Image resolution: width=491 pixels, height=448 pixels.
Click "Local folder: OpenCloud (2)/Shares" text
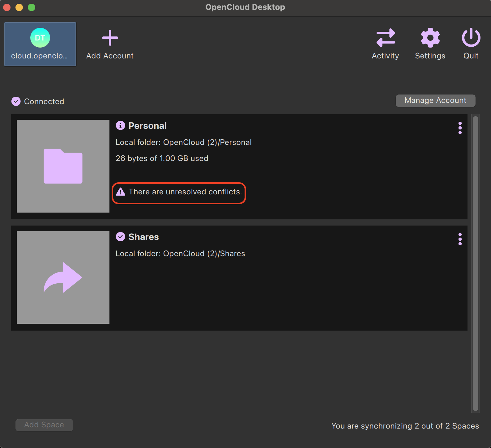(x=180, y=254)
